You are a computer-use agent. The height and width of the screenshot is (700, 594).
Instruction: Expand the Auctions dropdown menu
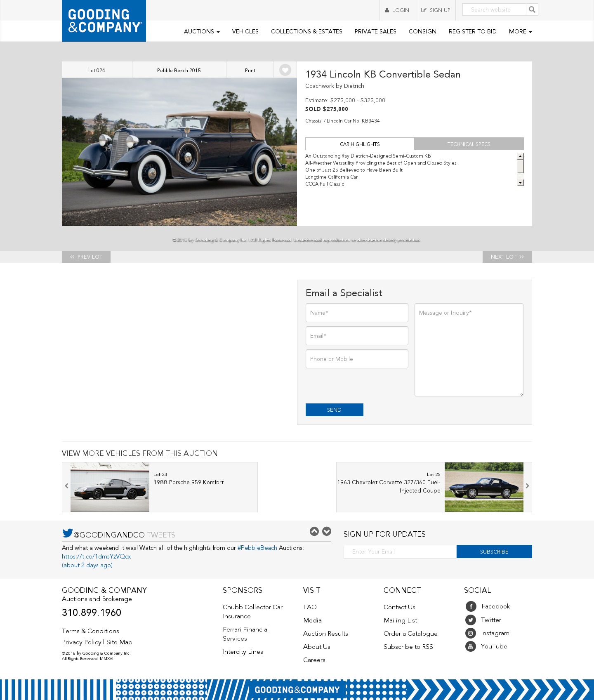click(202, 31)
